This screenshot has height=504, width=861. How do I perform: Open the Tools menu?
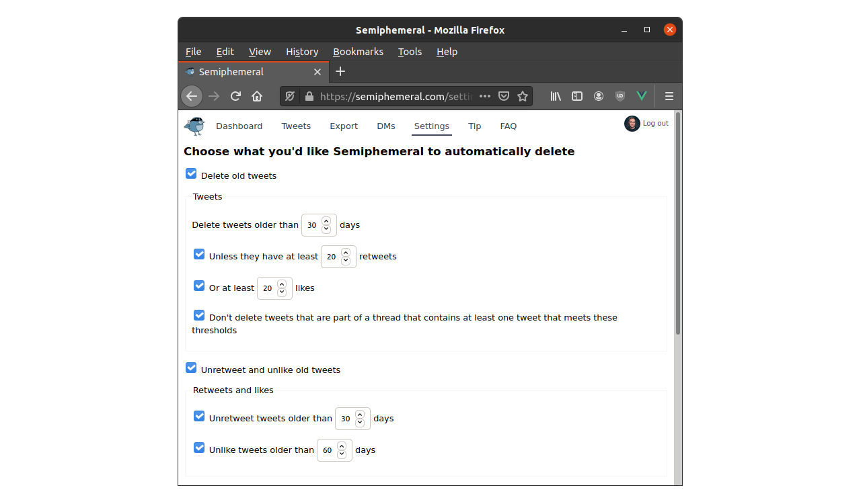[410, 52]
